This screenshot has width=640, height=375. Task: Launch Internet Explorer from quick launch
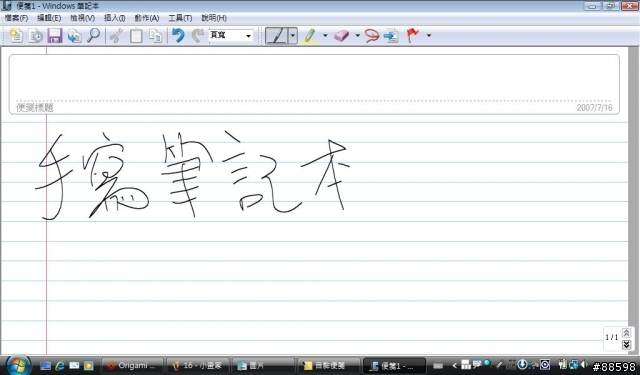click(x=60, y=366)
